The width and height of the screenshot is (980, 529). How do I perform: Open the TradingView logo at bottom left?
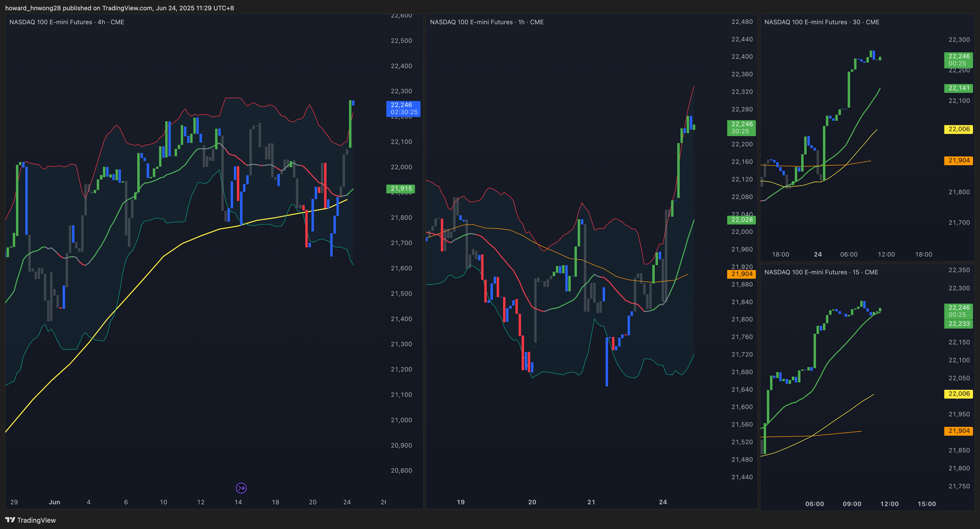30,520
